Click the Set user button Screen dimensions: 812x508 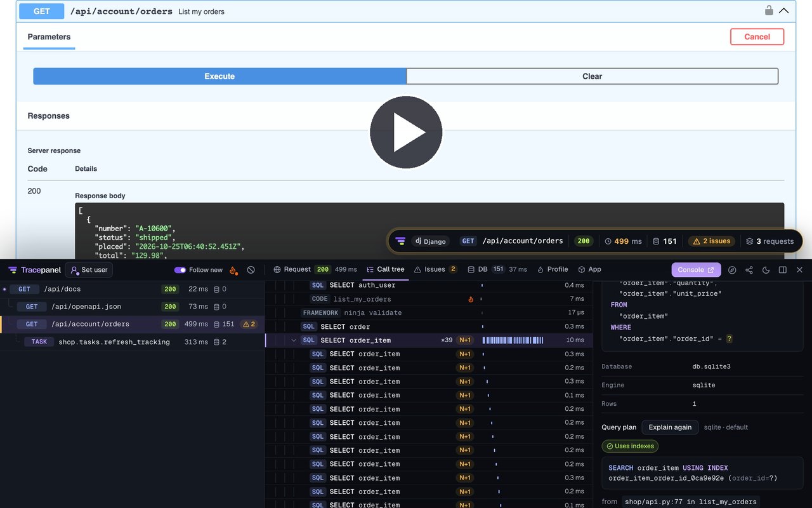coord(89,270)
